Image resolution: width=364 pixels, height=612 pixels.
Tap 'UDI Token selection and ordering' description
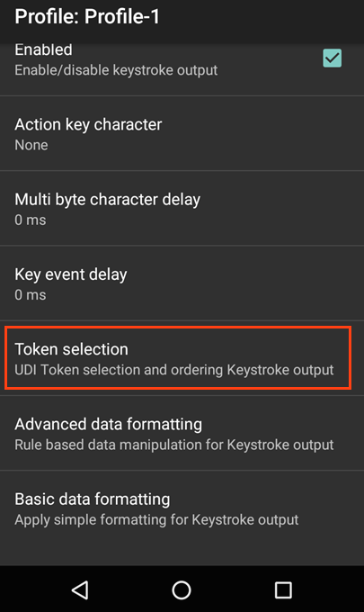click(x=119, y=370)
